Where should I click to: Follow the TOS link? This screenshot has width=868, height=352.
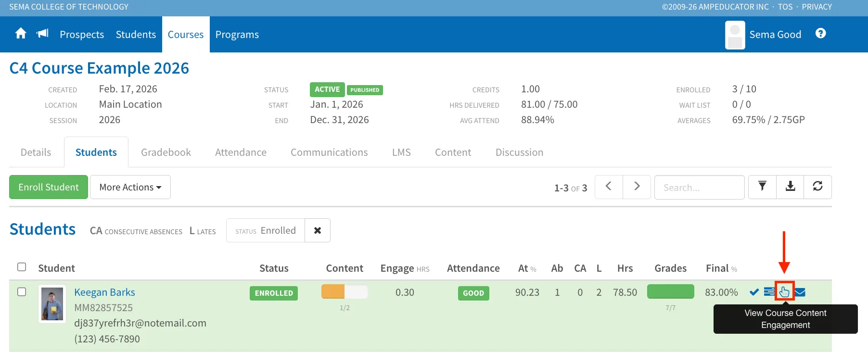coord(785,7)
